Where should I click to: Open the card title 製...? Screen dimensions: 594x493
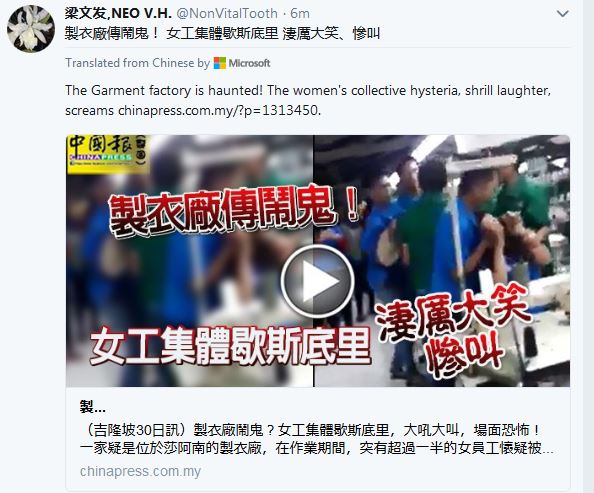coord(93,407)
